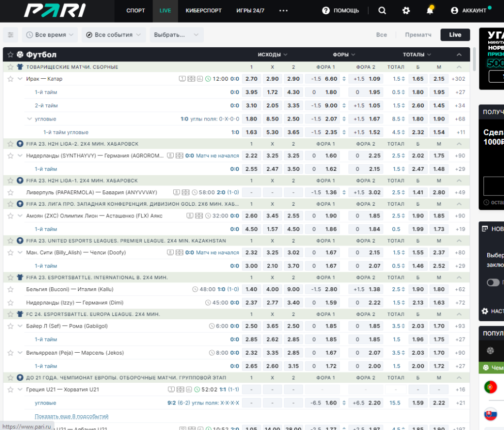
Task: Open coupon settings gear labeled НАСТ
Action: 485,311
